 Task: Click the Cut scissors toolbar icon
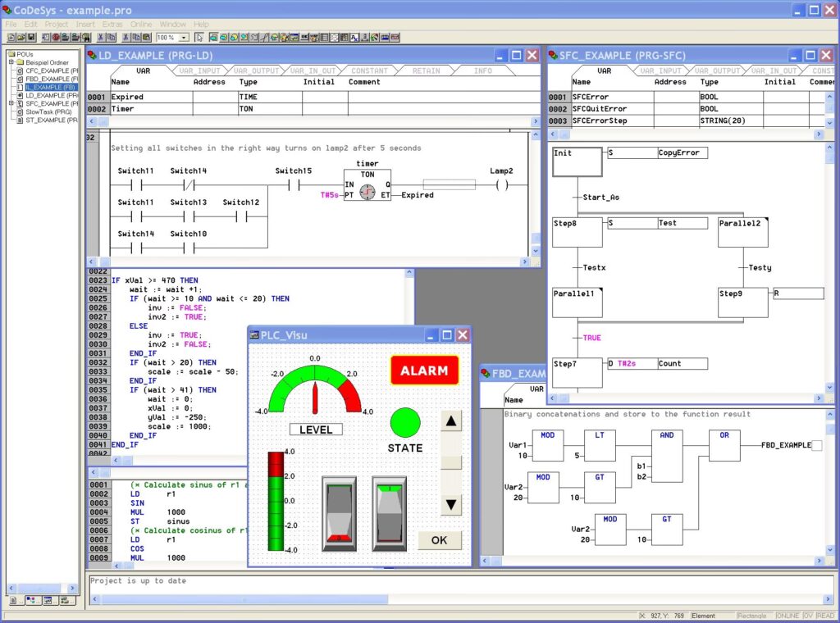coord(100,37)
